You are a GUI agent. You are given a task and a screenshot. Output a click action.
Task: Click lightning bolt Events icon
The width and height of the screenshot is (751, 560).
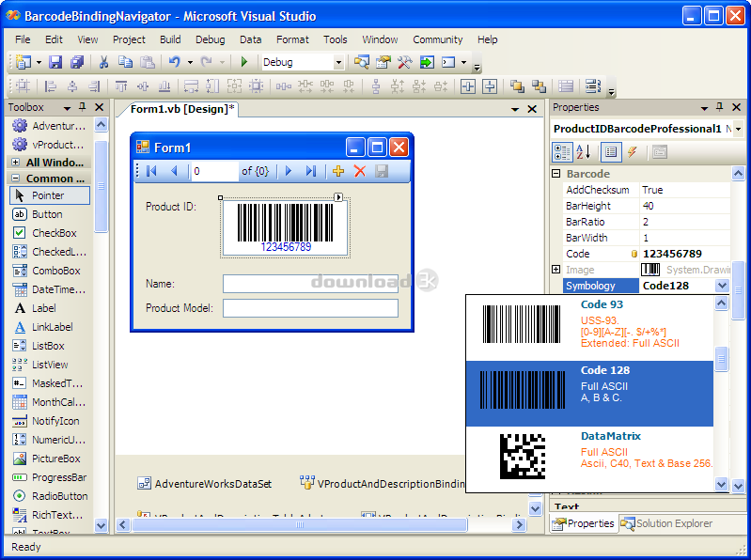pos(633,152)
